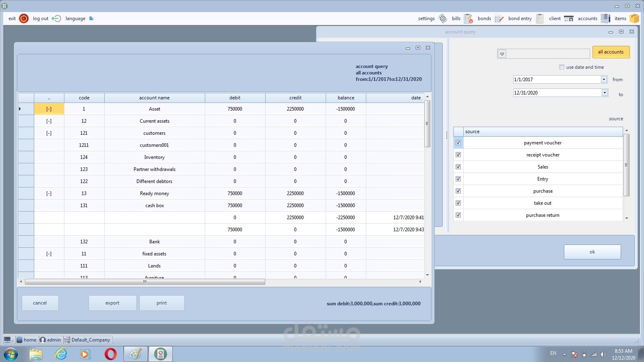Click the app icon in the title bar
644x362 pixels.
(4, 6)
